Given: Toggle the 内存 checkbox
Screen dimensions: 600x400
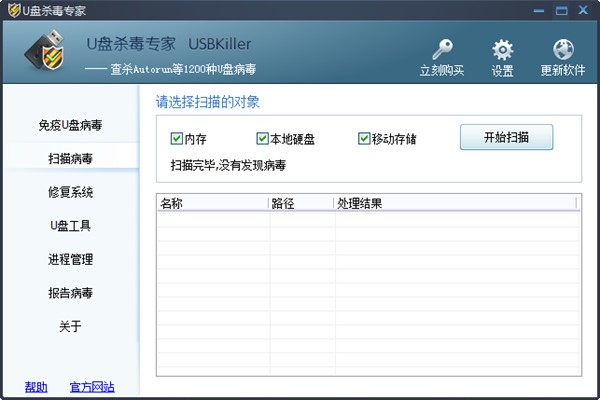Looking at the screenshot, I should (x=176, y=138).
